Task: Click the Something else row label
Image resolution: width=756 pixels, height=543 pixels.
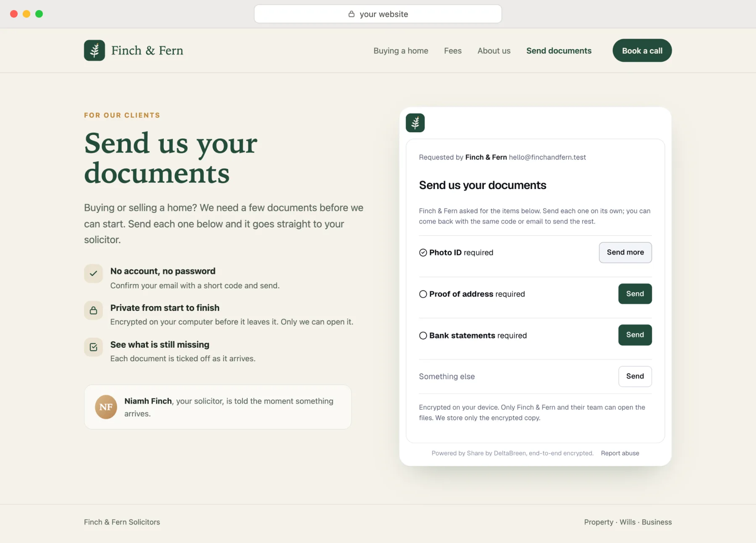Action: [x=447, y=376]
